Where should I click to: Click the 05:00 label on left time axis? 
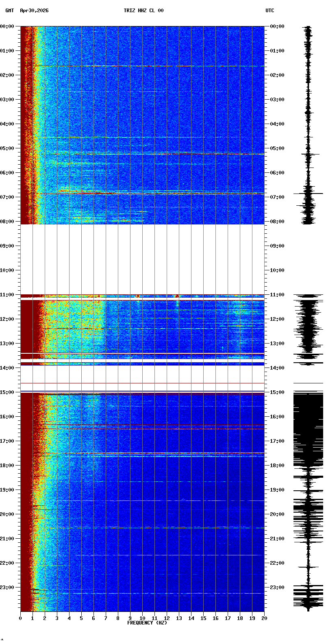pyautogui.click(x=7, y=148)
